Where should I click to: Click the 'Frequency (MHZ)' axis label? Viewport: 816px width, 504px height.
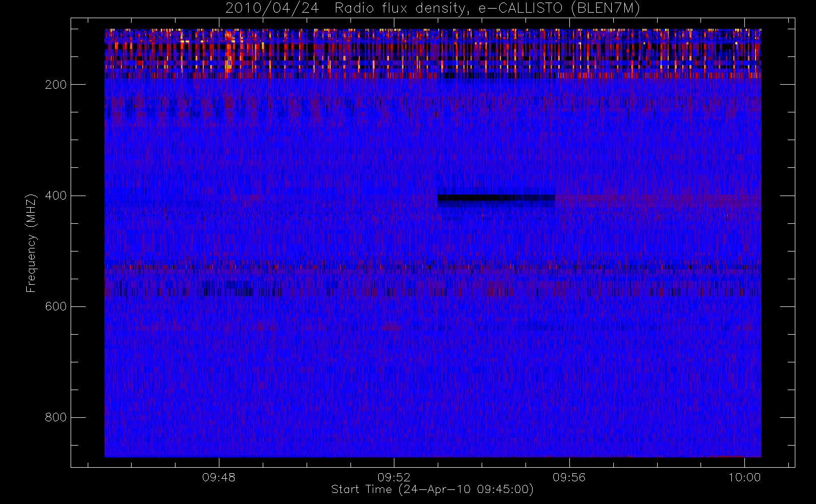31,243
